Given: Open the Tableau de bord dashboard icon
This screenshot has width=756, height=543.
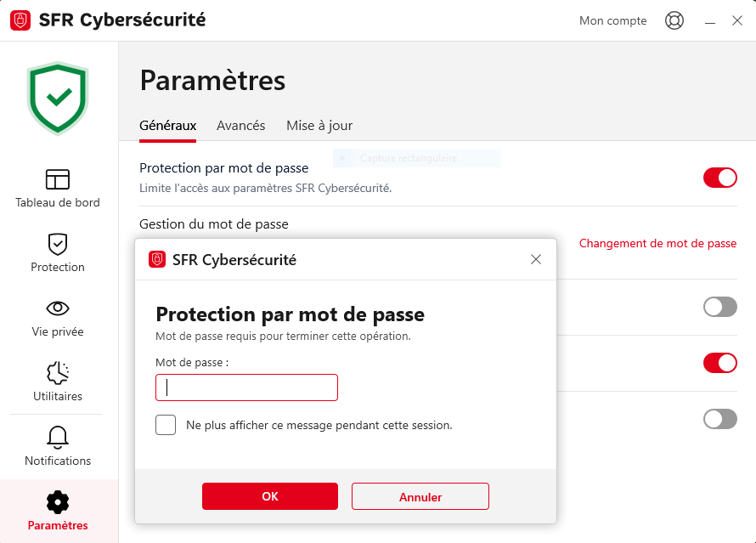Looking at the screenshot, I should pos(58,179).
